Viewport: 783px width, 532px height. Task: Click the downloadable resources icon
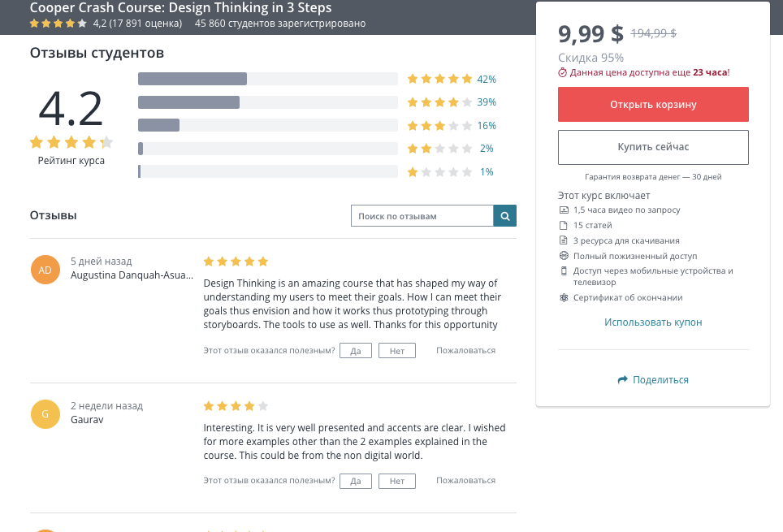(x=562, y=240)
